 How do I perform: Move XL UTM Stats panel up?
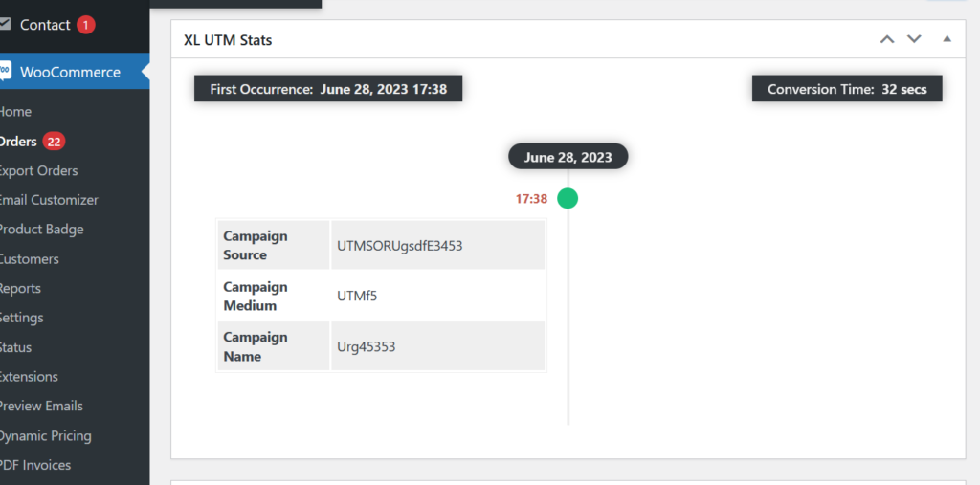(x=887, y=39)
